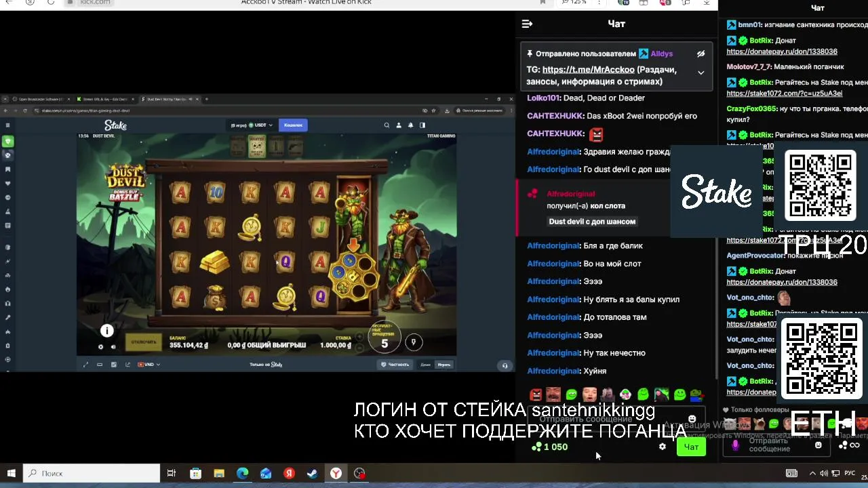Screen dimensions: 868x488
Task: Pick the Pepe frog emote
Action: point(696,394)
